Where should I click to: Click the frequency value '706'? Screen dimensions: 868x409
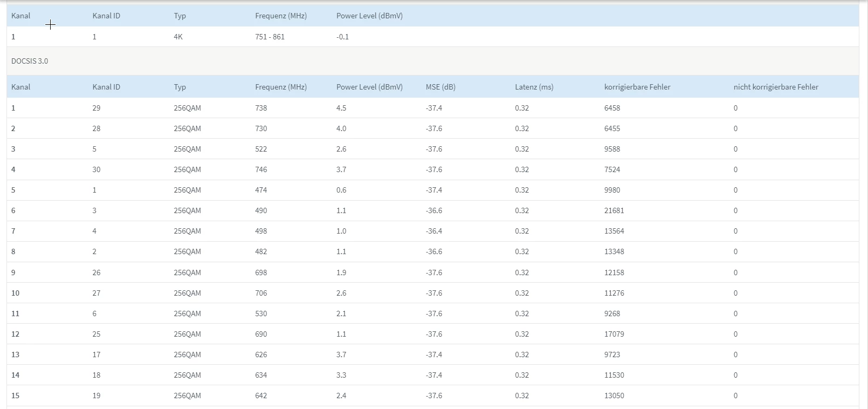point(261,293)
